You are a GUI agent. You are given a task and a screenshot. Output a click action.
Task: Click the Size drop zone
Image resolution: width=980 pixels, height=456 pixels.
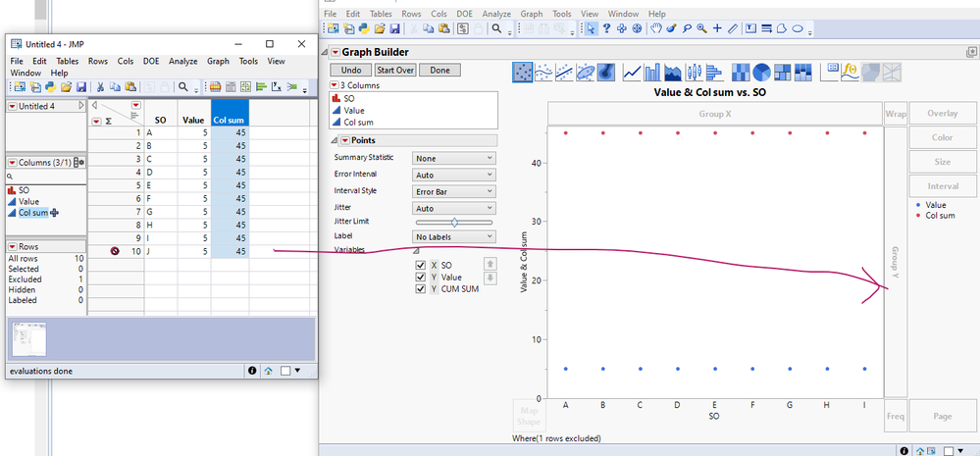tap(942, 162)
